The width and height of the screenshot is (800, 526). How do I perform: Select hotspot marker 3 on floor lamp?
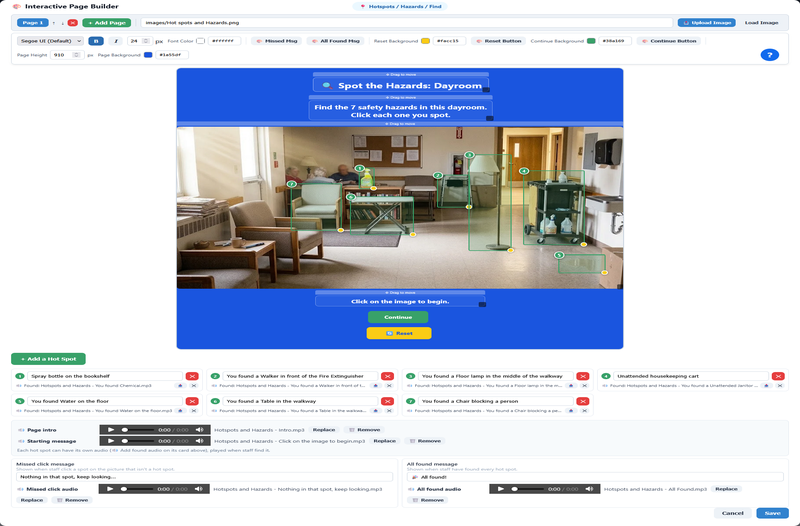tap(469, 155)
